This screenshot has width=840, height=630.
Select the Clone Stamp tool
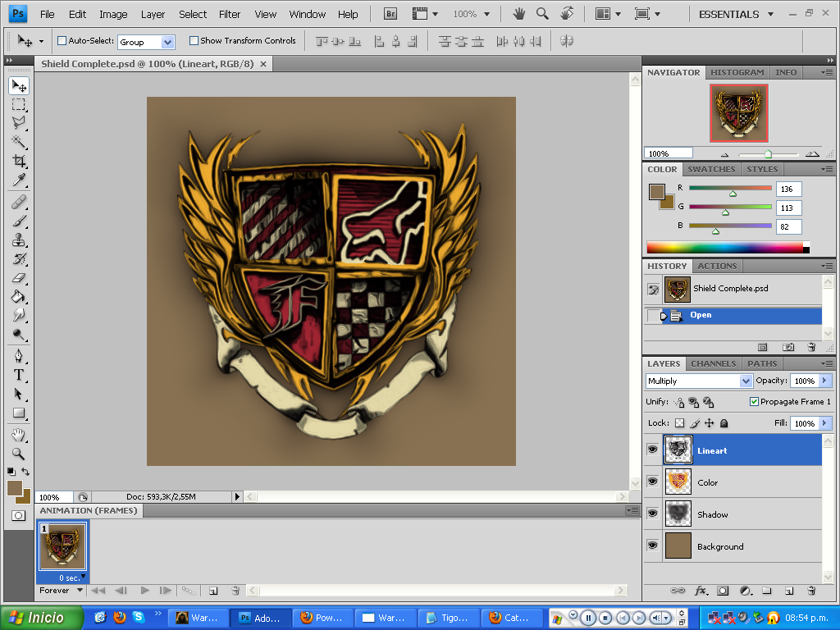tap(19, 240)
